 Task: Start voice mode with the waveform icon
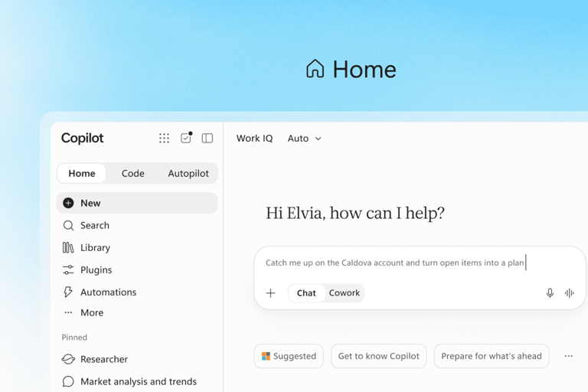pos(570,293)
